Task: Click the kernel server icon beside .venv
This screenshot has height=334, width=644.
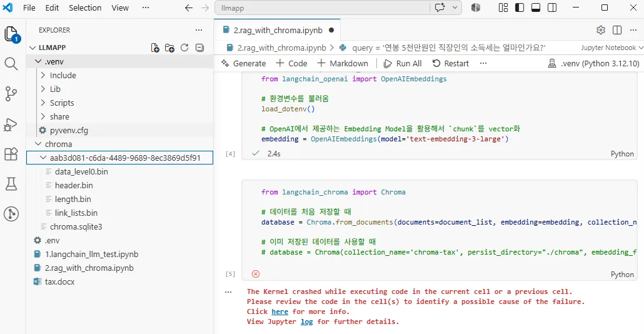Action: [x=552, y=63]
